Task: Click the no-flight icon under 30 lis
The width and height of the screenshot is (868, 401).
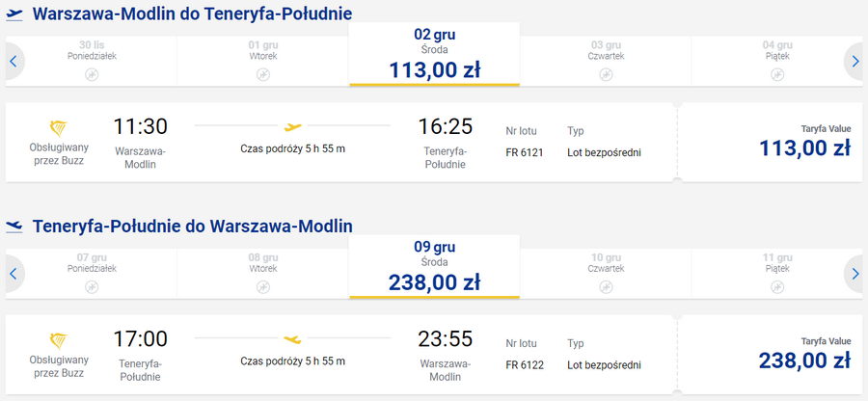Action: coord(92,74)
